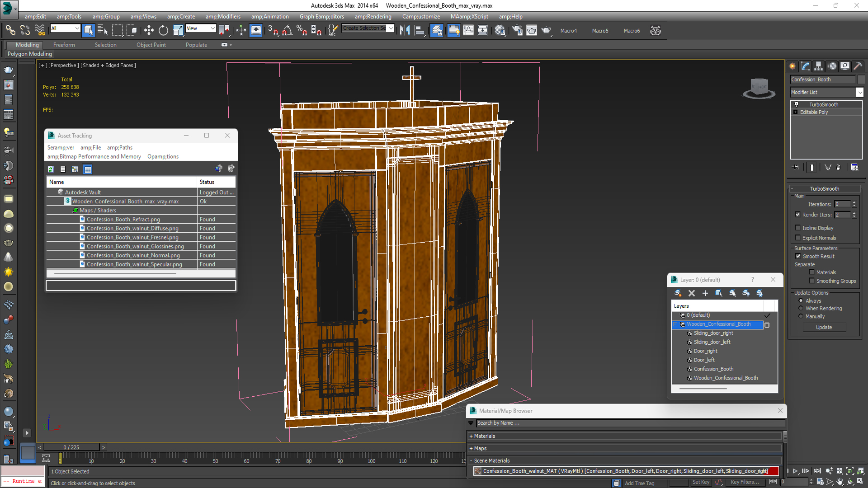The width and height of the screenshot is (868, 488).
Task: Add selected objects to highlighted layer
Action: [x=705, y=293]
